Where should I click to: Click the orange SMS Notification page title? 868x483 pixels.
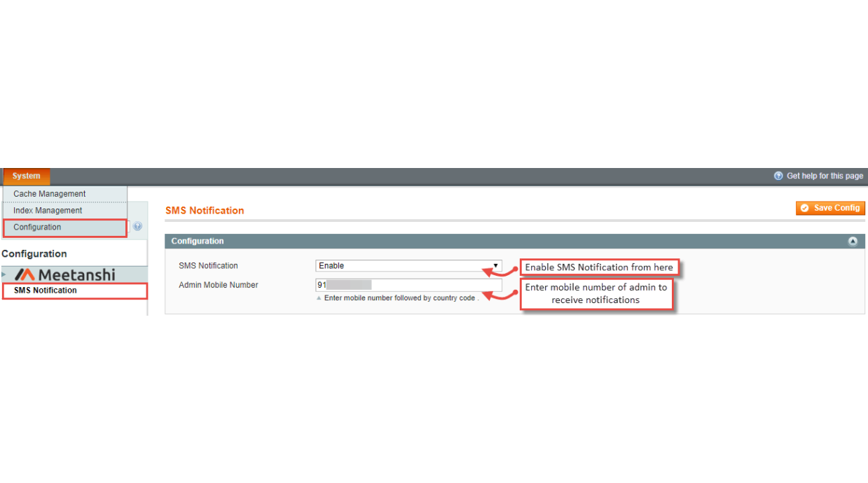click(x=205, y=210)
